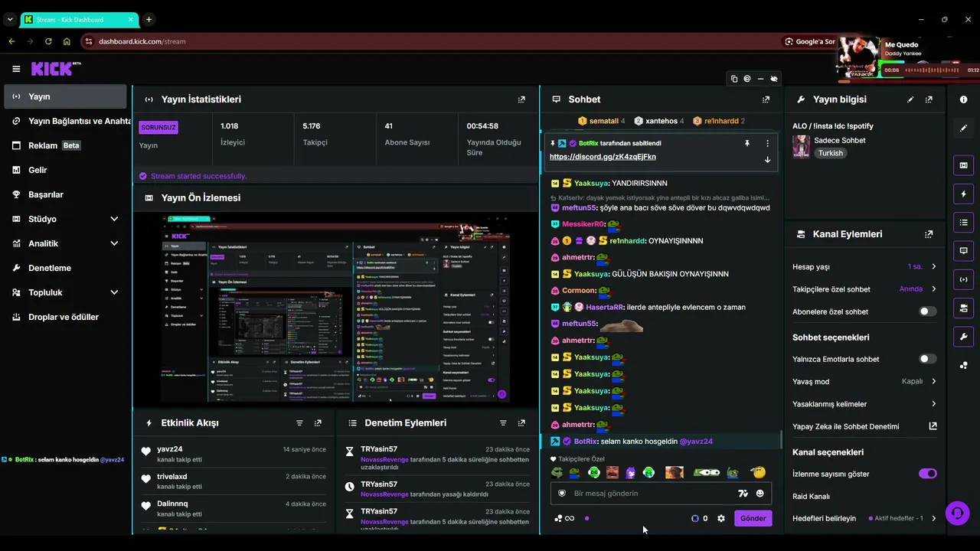Image resolution: width=980 pixels, height=551 pixels.
Task: Reload the page in the browser
Action: tap(48, 41)
